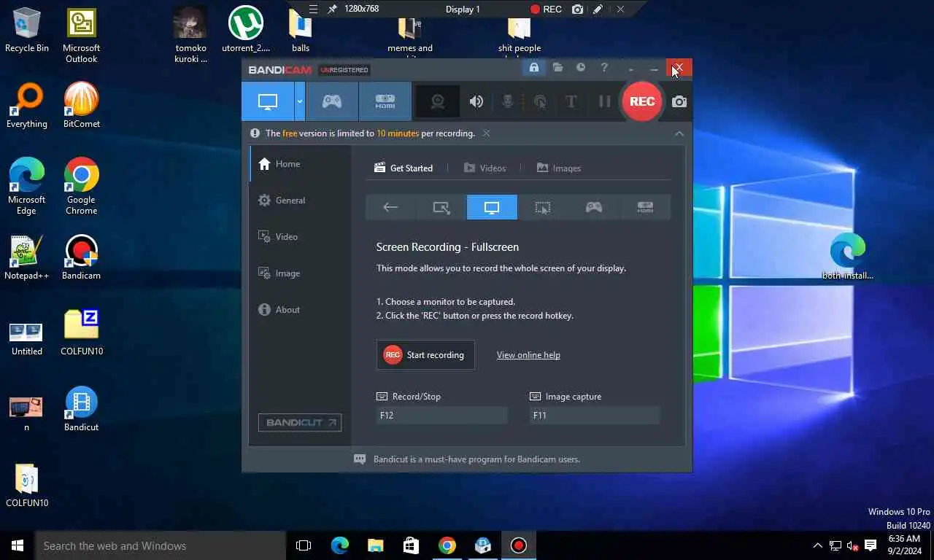Click the Start recording button

click(425, 355)
